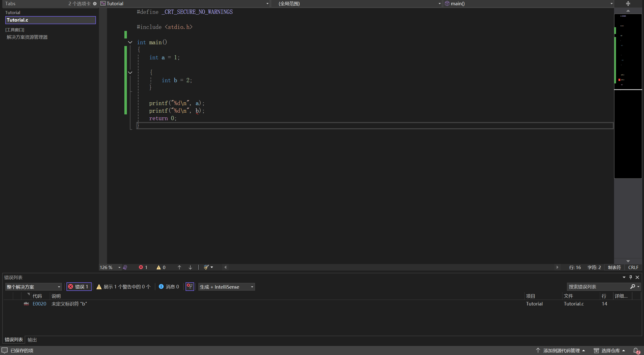
Task: Click the status bar 已保存的项 icon
Action: click(x=5, y=350)
